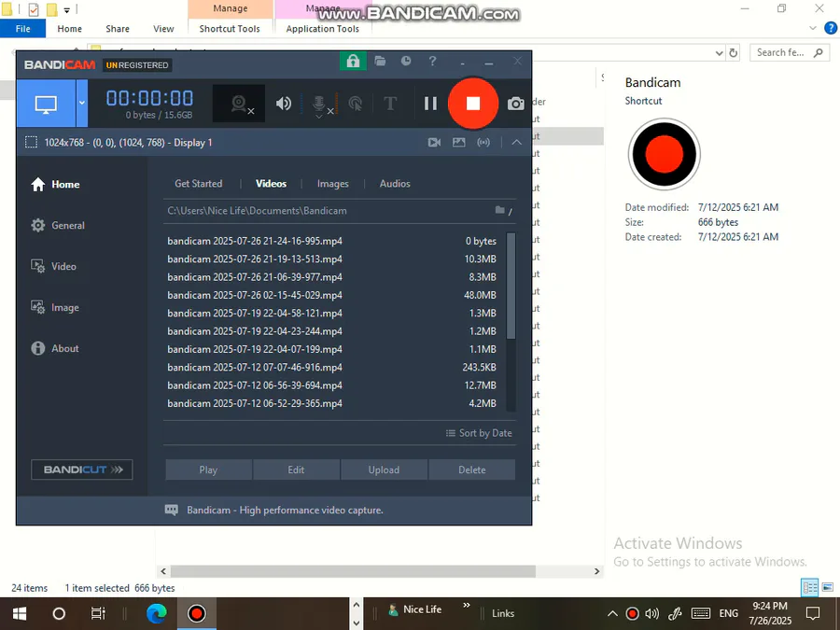
Task: Select bandicam 2025-07-19 22-04-07-199.mp4
Action: (332, 349)
